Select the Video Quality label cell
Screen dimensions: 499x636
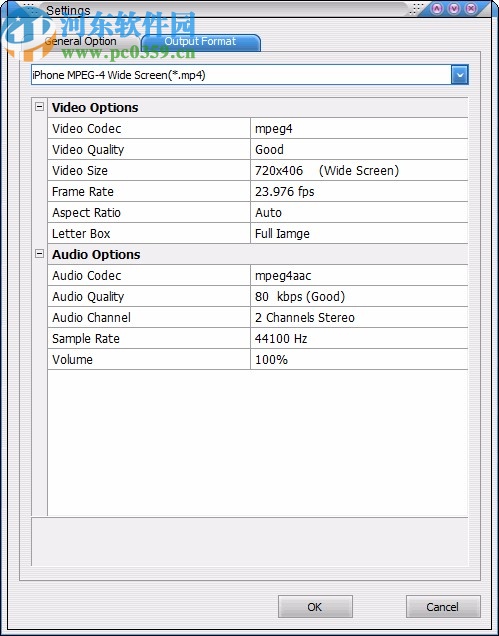pos(149,150)
